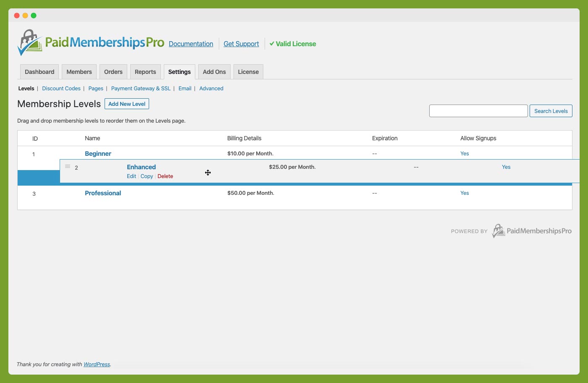The image size is (588, 383).
Task: Open Email settings
Action: (x=185, y=89)
